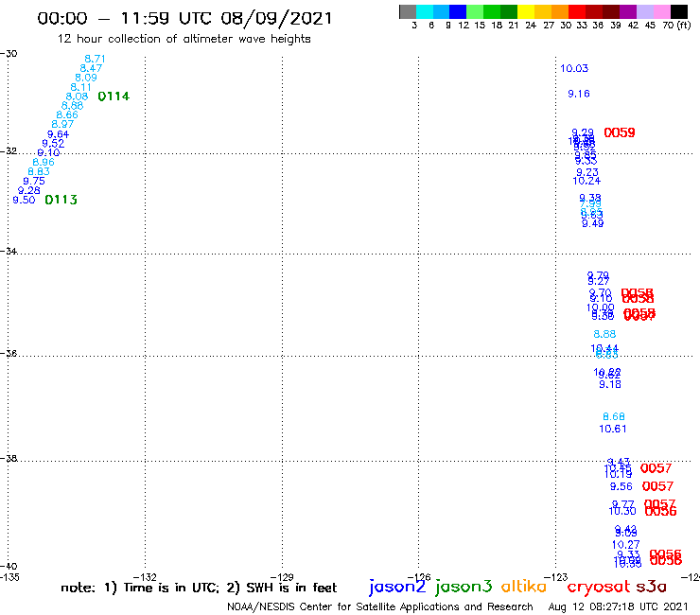Screen dimensions: 700x615
Task: Click wave height value 8.09
Action: pyautogui.click(x=86, y=78)
